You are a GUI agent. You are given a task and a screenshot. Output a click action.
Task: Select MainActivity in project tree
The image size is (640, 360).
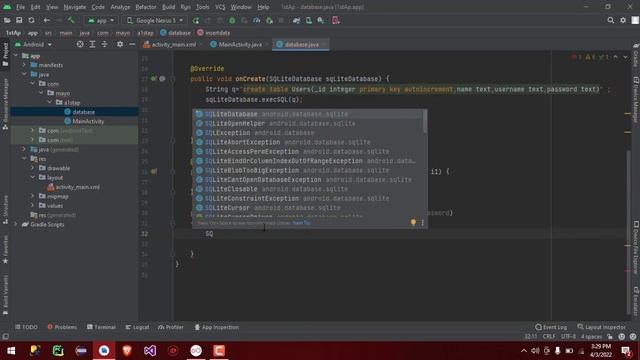click(x=88, y=121)
